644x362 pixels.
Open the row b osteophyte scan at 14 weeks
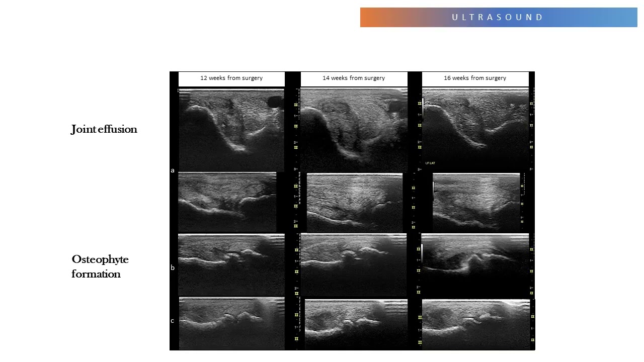coord(353,265)
